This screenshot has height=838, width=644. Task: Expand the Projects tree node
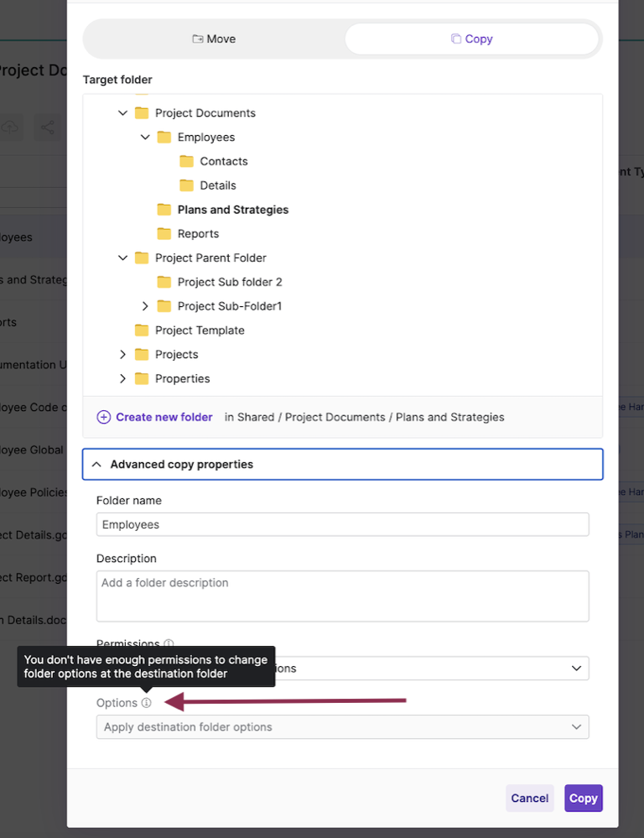pyautogui.click(x=122, y=354)
